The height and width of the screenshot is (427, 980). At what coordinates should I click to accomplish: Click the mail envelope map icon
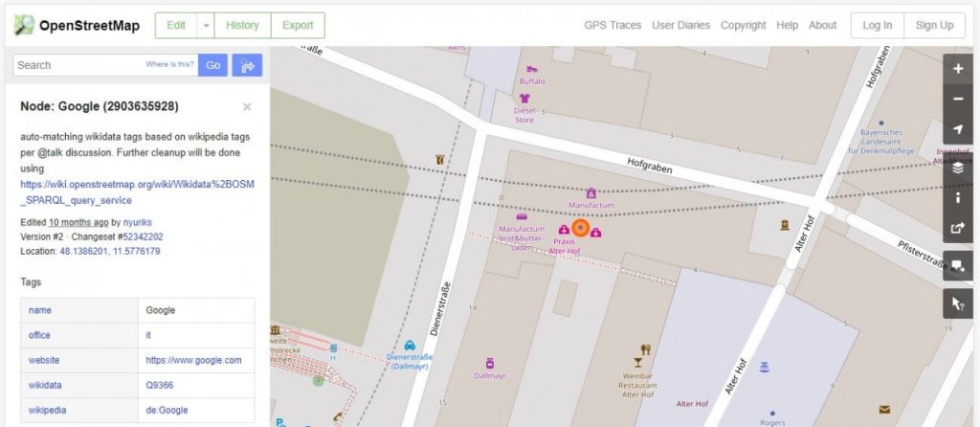[884, 410]
